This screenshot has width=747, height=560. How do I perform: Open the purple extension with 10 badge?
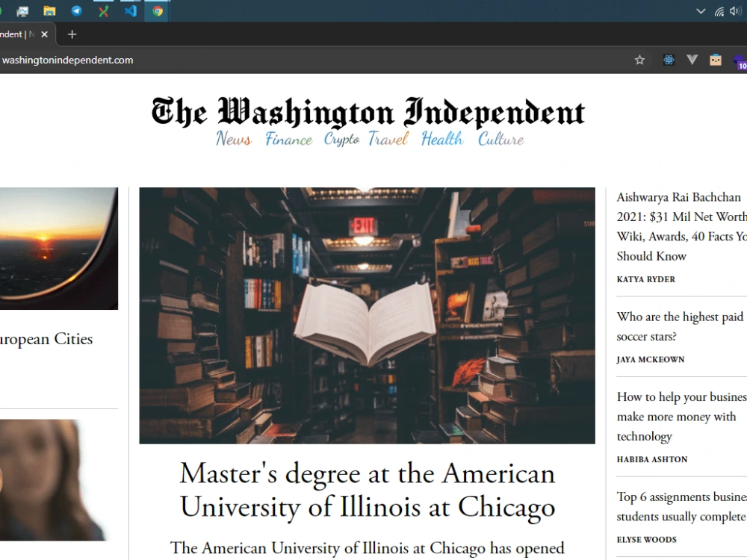point(740,61)
